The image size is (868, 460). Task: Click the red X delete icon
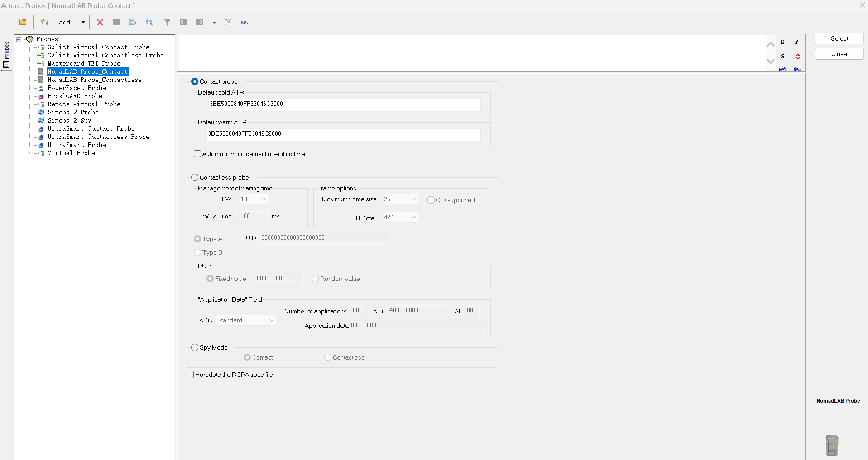(x=100, y=22)
